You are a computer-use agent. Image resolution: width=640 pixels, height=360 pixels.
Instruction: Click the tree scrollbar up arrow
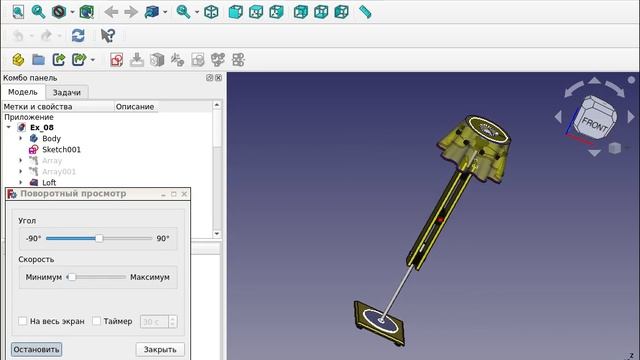[x=217, y=105]
